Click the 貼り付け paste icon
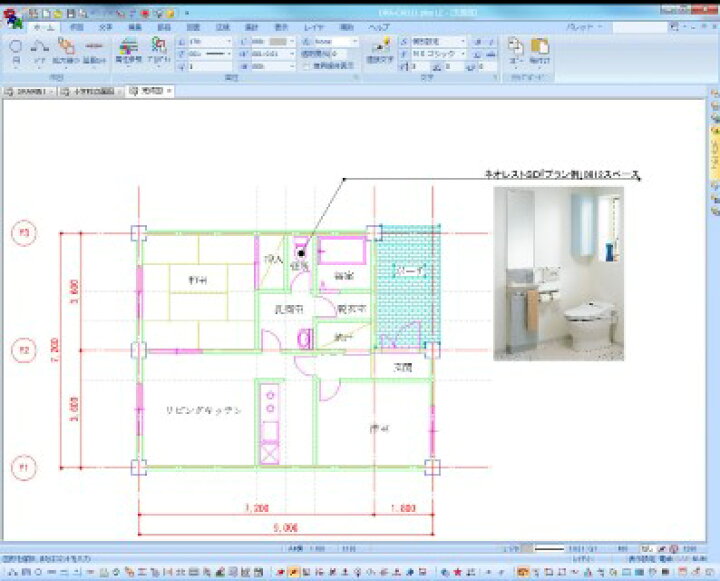This screenshot has height=581, width=720. [x=540, y=46]
